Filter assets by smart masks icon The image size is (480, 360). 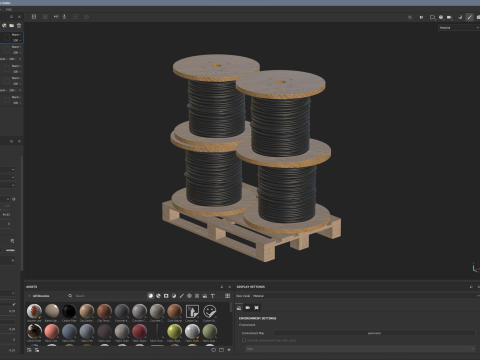[x=166, y=296]
